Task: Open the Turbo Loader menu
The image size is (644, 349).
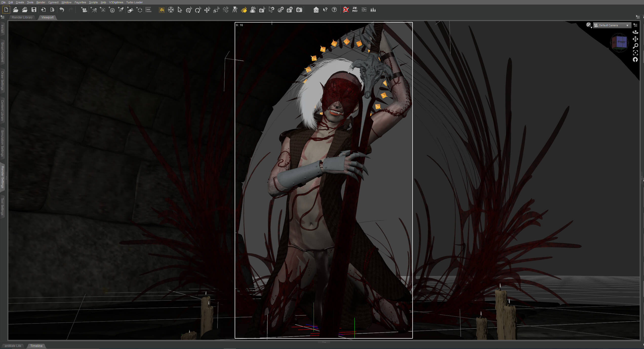Action: (134, 2)
